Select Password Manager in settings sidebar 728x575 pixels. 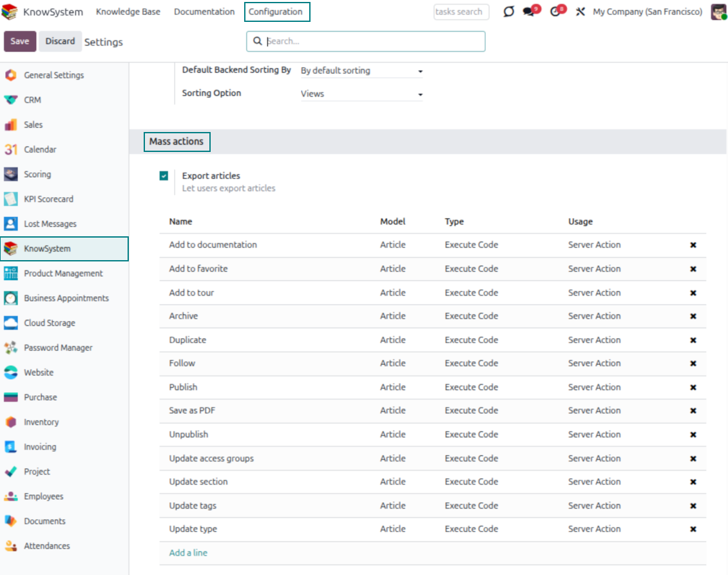(x=58, y=348)
